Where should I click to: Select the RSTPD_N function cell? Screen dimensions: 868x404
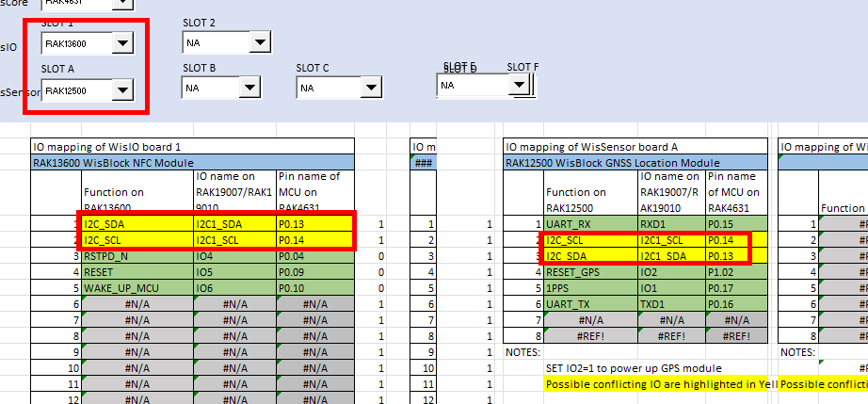coord(137,255)
